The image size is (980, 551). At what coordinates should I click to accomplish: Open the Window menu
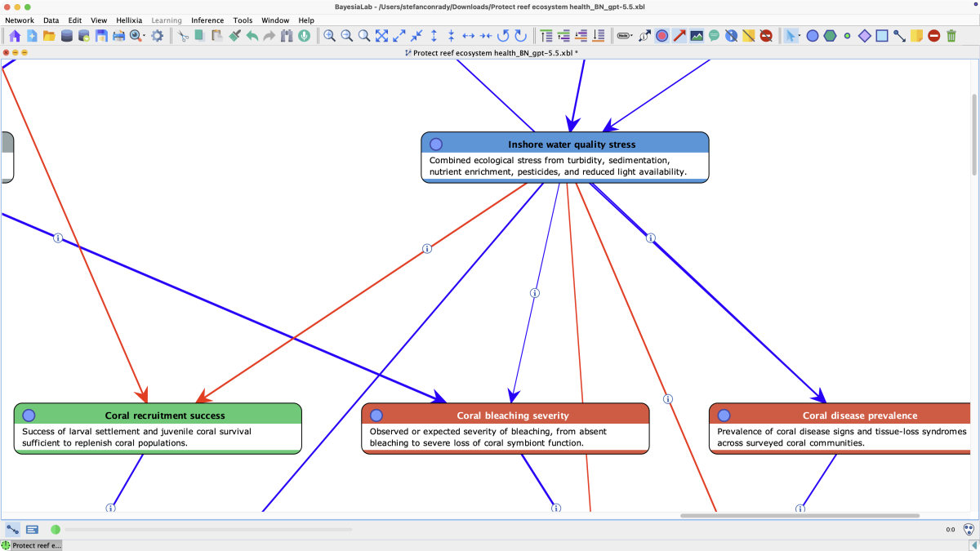(x=275, y=20)
